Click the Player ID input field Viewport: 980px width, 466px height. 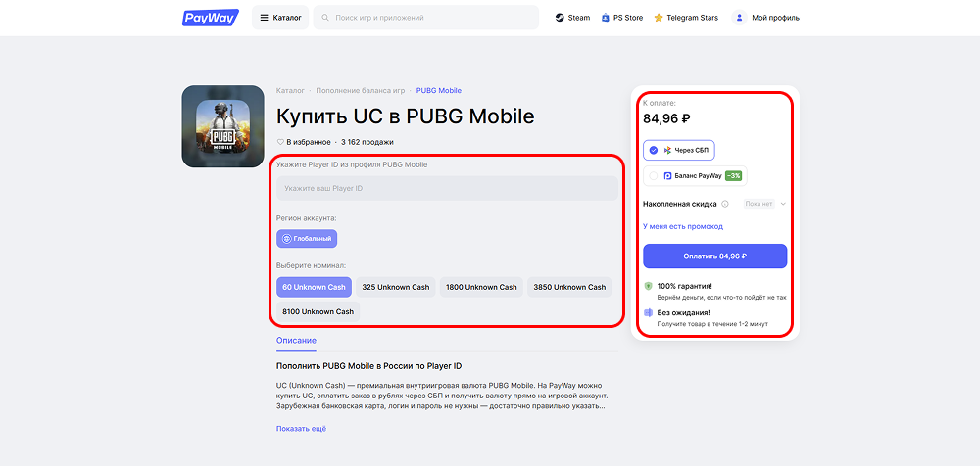click(x=447, y=188)
